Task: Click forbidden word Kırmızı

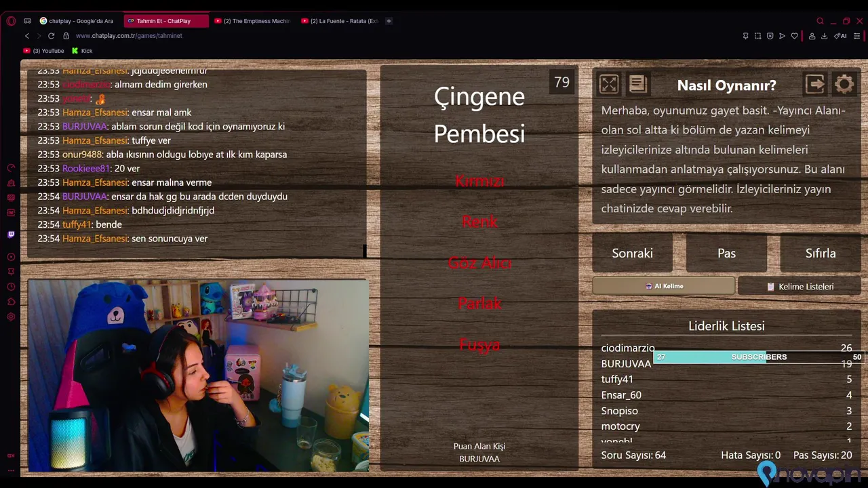Action: pos(479,181)
